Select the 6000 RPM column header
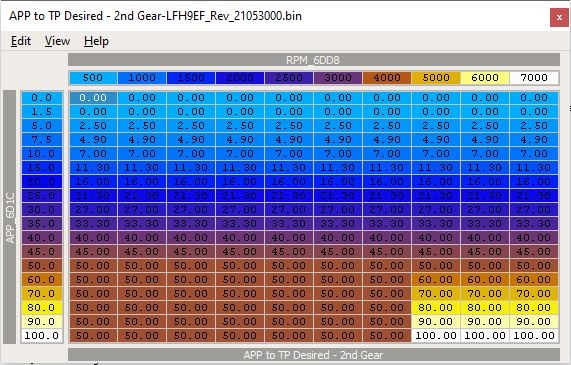The height and width of the screenshot is (365, 571). 485,78
